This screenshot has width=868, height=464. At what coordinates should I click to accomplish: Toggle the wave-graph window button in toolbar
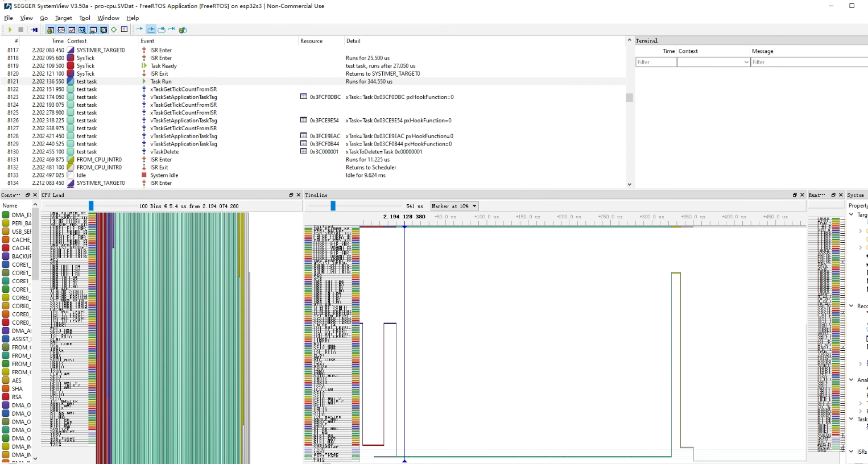61,30
